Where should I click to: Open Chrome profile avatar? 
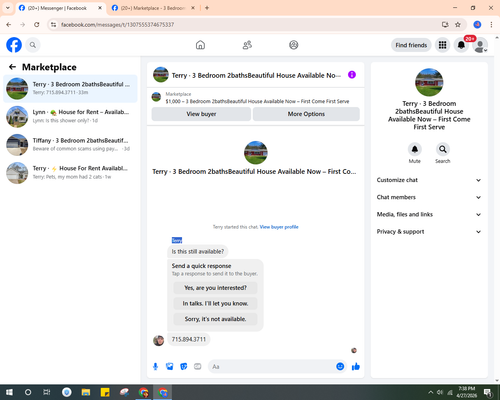(x=477, y=25)
